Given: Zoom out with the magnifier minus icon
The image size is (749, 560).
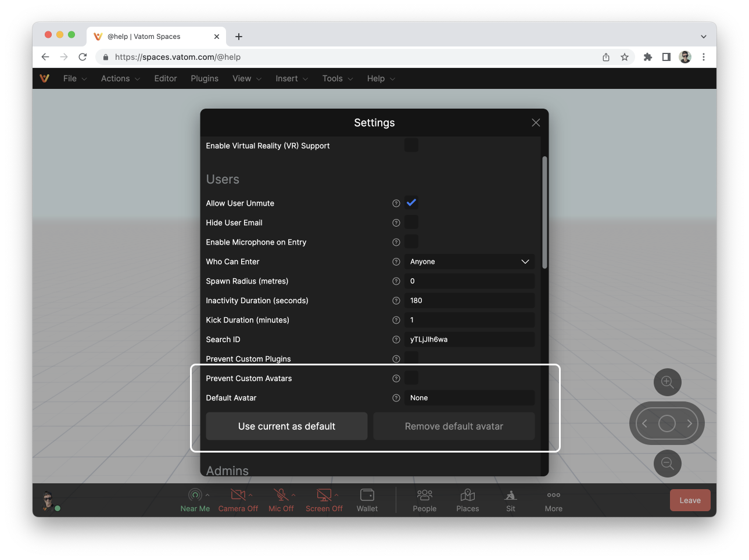Looking at the screenshot, I should point(668,464).
